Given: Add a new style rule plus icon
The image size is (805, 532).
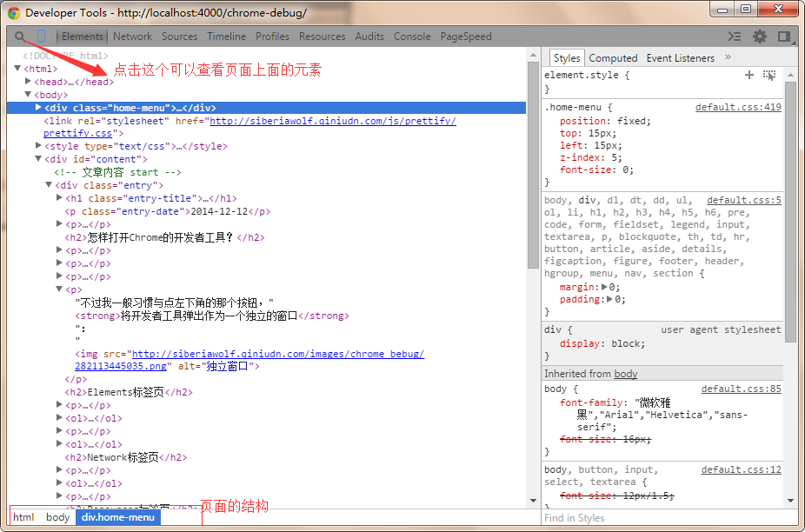Looking at the screenshot, I should click(749, 75).
